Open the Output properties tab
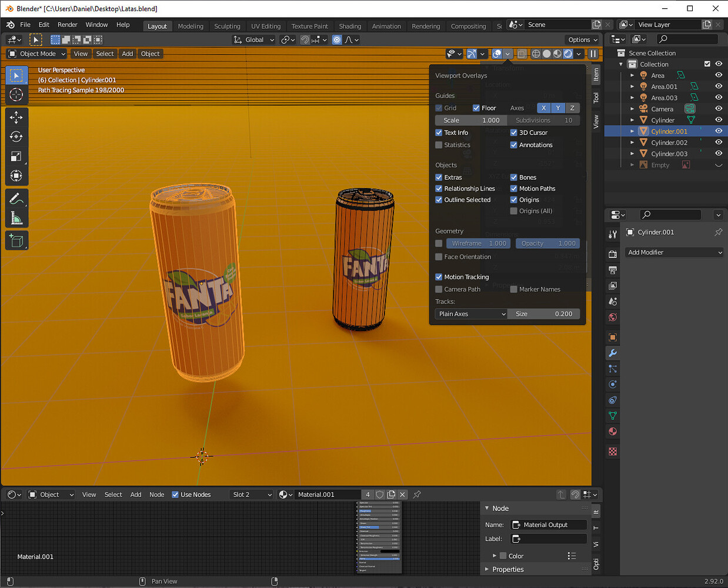 click(613, 270)
